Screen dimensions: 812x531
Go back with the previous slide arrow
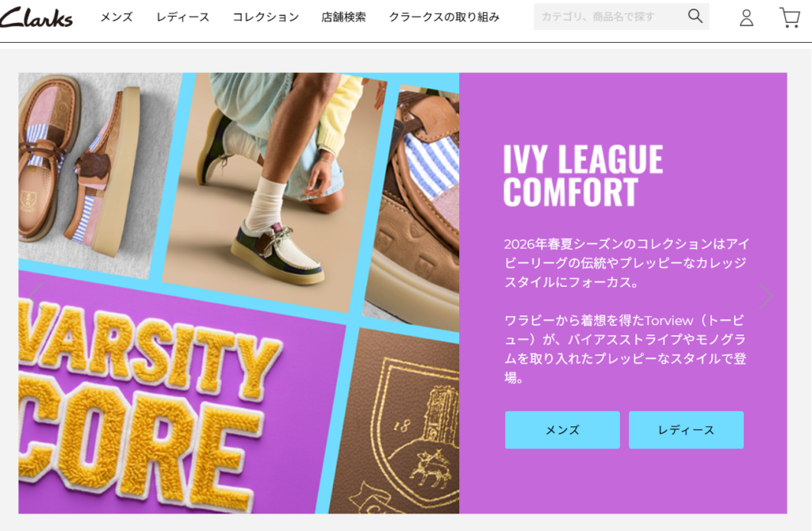(x=35, y=296)
